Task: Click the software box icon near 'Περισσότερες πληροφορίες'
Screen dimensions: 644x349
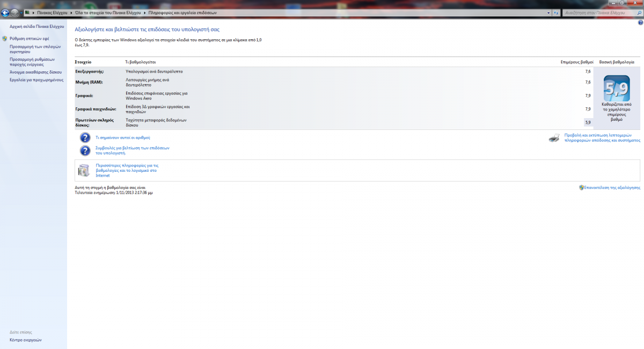Action: [84, 170]
